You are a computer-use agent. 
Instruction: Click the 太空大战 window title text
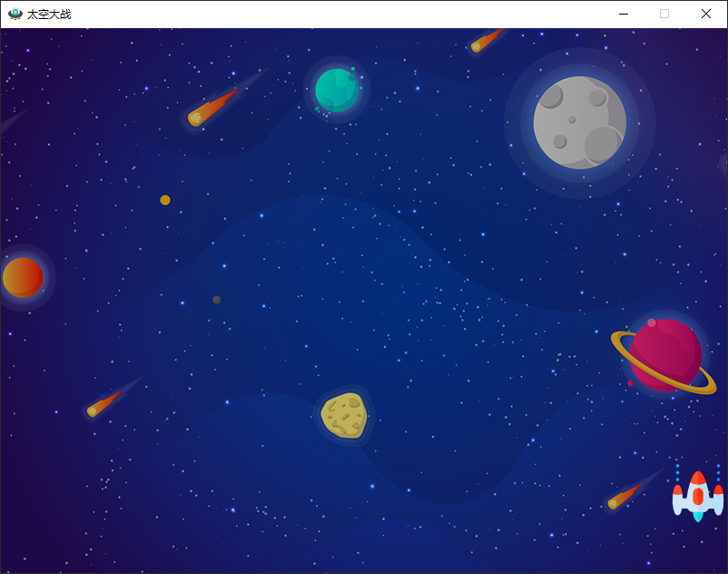pos(49,15)
